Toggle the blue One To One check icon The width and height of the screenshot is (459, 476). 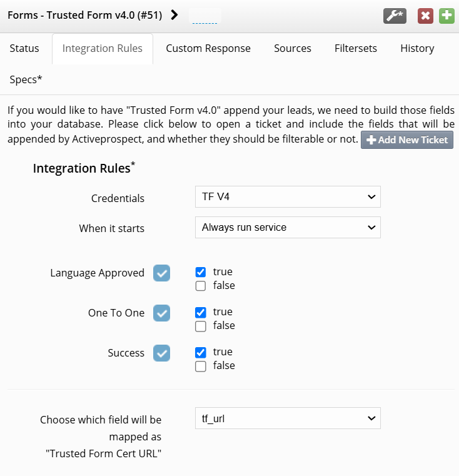pos(161,313)
